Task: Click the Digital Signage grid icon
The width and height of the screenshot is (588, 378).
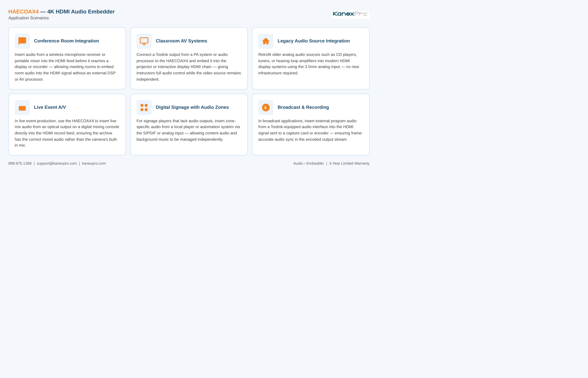Action: 144,108
